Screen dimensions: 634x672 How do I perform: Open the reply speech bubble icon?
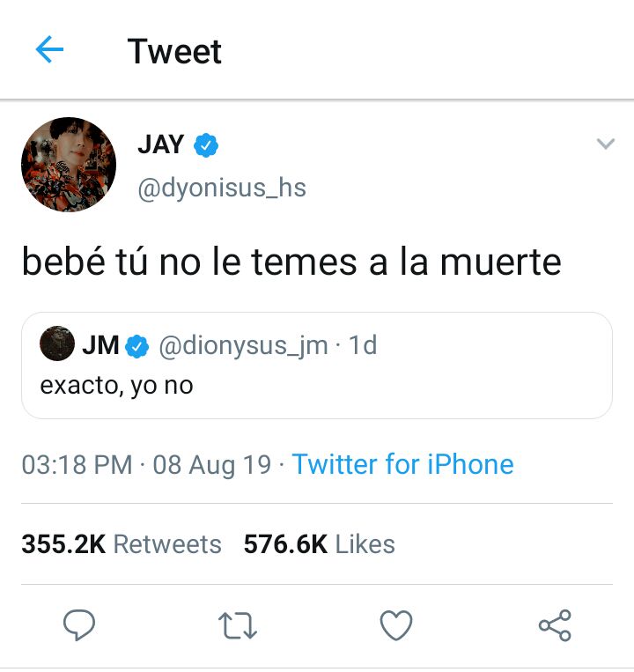[x=79, y=624]
